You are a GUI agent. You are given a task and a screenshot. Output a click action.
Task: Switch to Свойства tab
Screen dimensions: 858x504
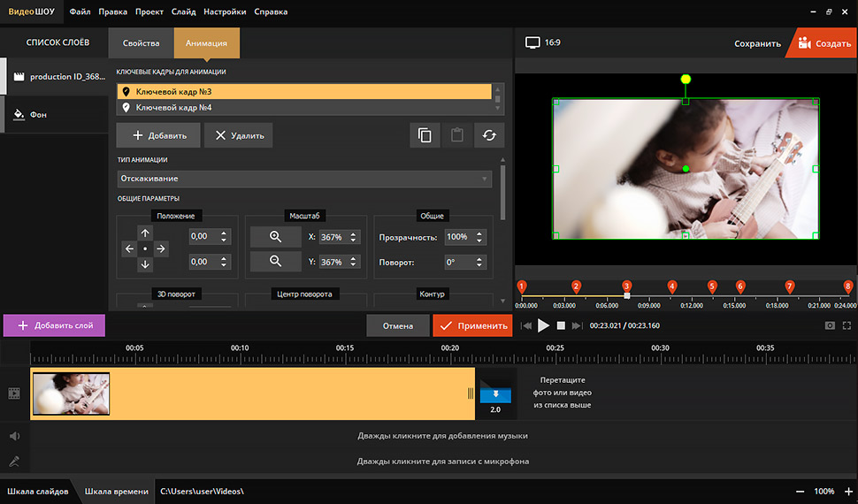(142, 43)
